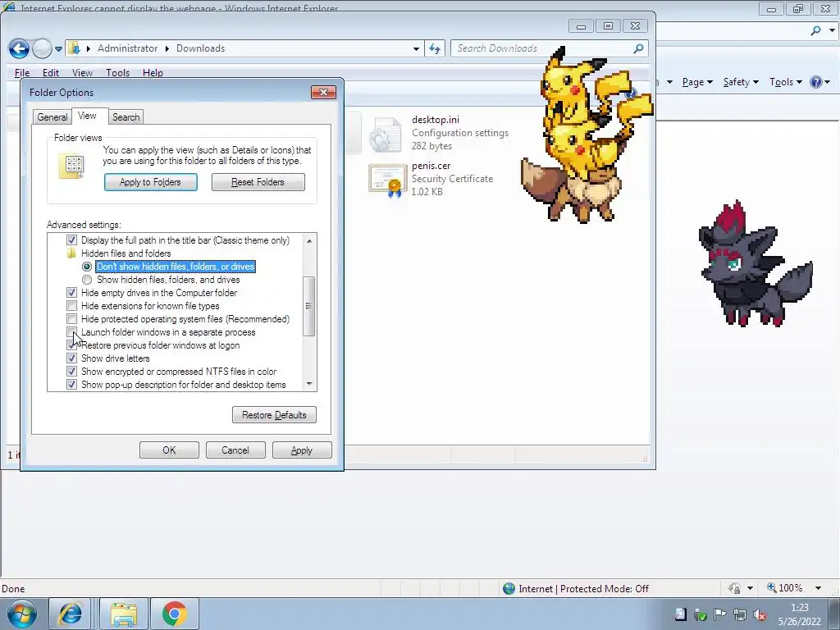Open the Tools dropdown in Internet Explorer
This screenshot has width=840, height=630.
(x=785, y=82)
